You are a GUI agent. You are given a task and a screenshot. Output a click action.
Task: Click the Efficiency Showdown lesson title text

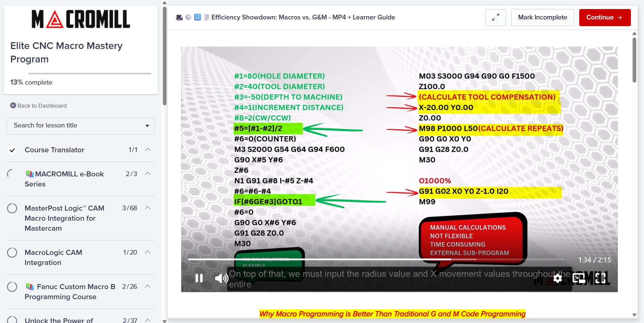tap(303, 17)
